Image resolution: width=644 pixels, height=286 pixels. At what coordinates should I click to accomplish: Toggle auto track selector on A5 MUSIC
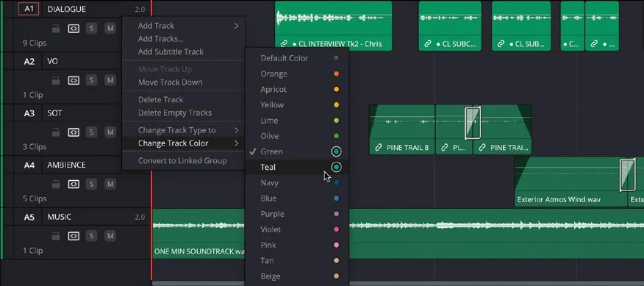[74, 236]
